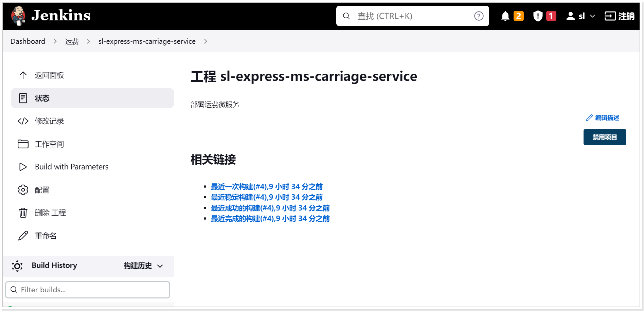The width and height of the screenshot is (644, 311).
Task: Click the Build History sun icon
Action: (x=17, y=266)
